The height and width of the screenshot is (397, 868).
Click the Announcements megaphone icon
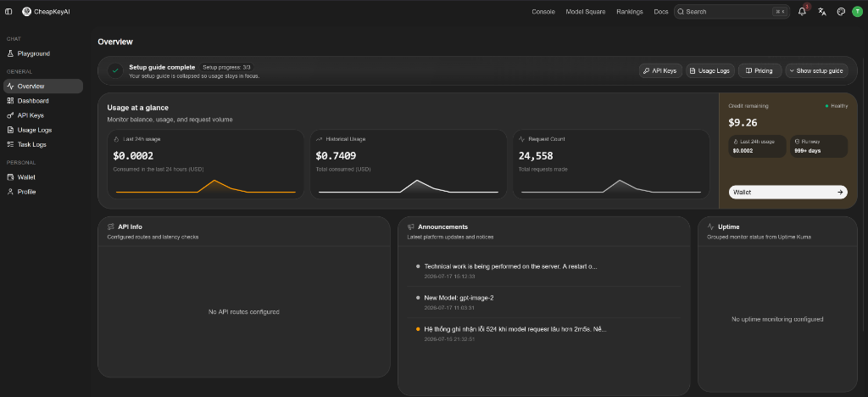[411, 227]
